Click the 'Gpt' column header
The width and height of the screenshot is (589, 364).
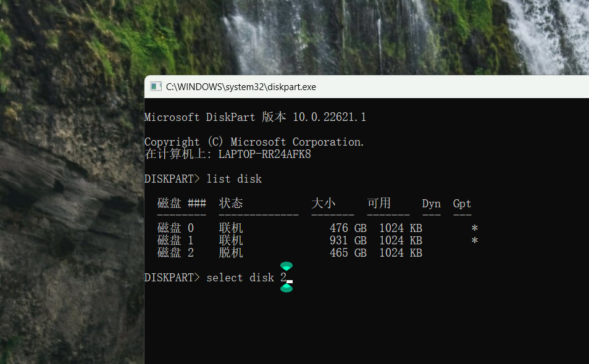pyautogui.click(x=462, y=204)
